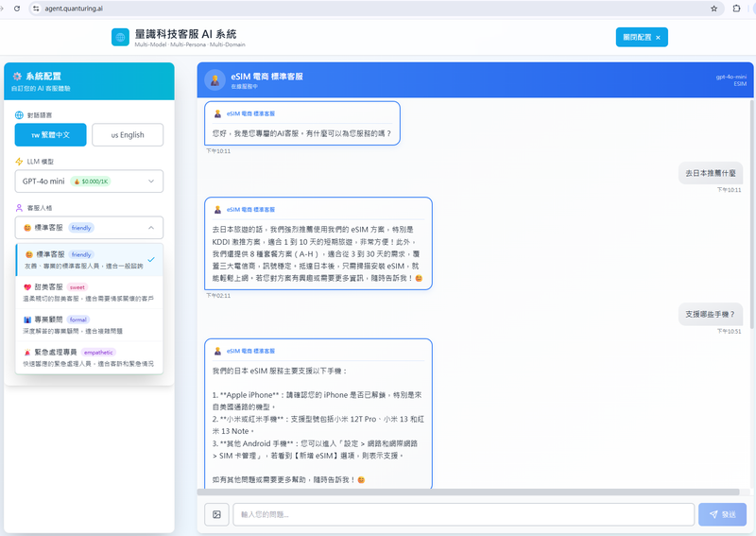Click the avatar icon in the greeting message
Image resolution: width=756 pixels, height=536 pixels.
click(217, 113)
